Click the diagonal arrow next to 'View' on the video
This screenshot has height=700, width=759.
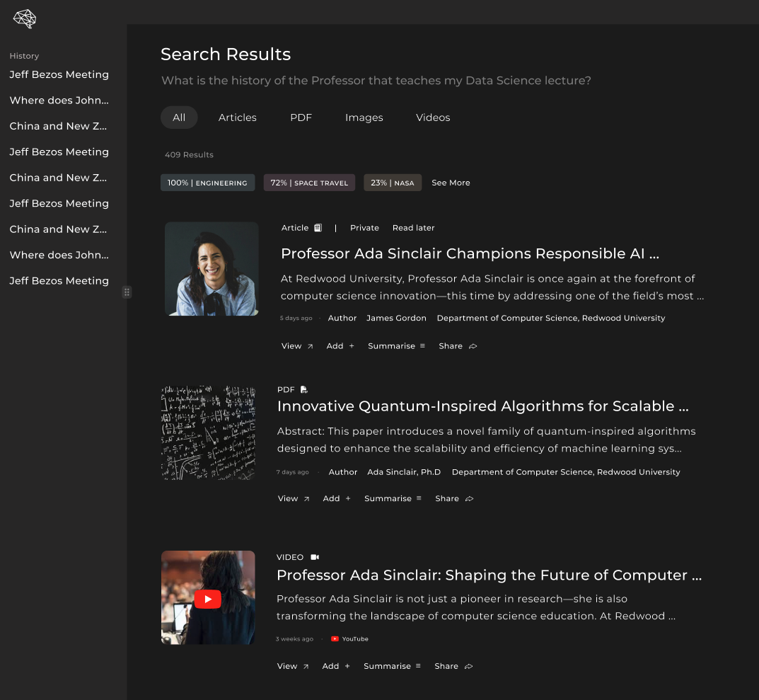pos(304,666)
